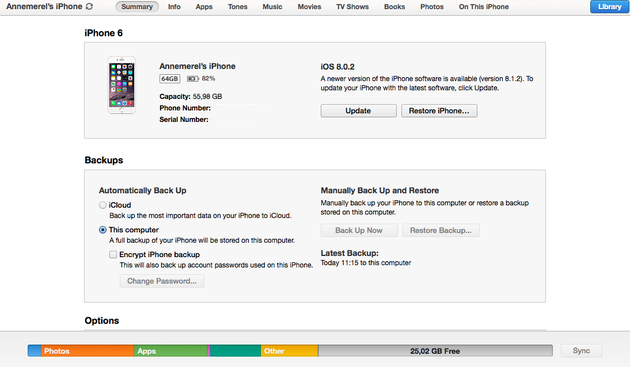Click the teal storage segment
This screenshot has height=367, width=630.
click(235, 351)
